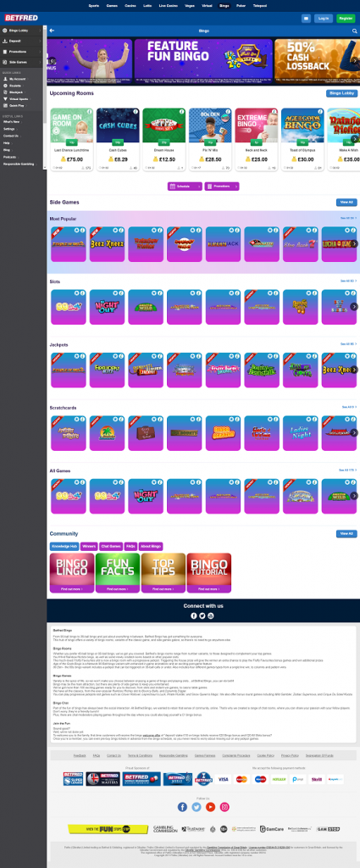Viewport: 360px width, 868px height.
Task: Click the back arrow in Bingo header
Action: (x=52, y=31)
